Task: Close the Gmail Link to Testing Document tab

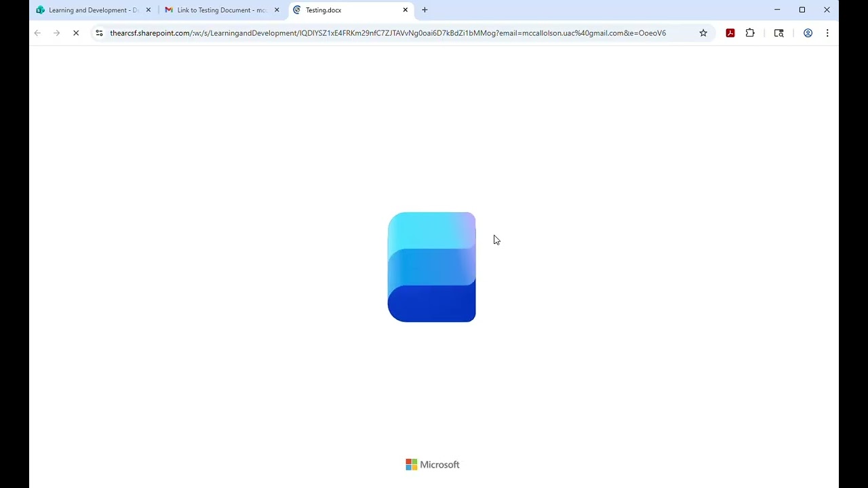Action: [277, 10]
